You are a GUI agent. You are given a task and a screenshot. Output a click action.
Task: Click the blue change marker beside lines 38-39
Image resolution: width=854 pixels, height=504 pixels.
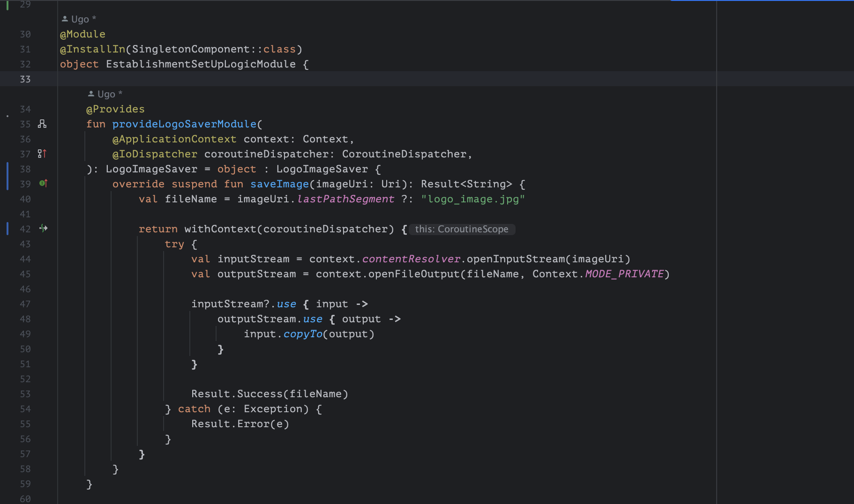pos(7,176)
